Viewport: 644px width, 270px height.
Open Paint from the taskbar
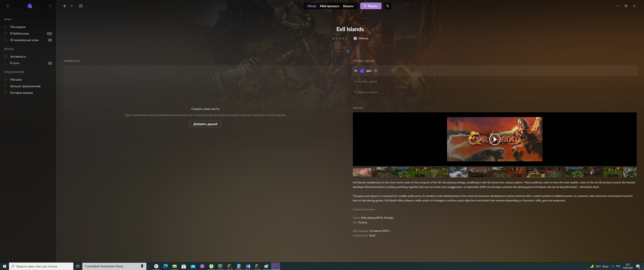[266, 266]
